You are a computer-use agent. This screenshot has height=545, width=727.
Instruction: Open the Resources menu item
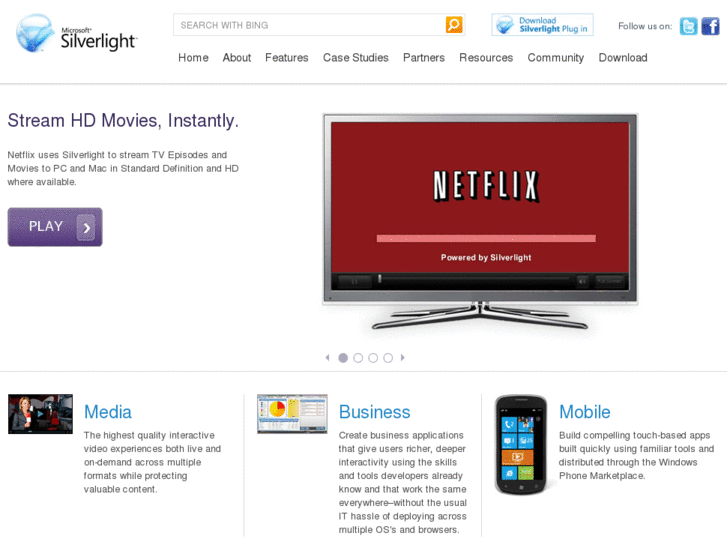(486, 58)
